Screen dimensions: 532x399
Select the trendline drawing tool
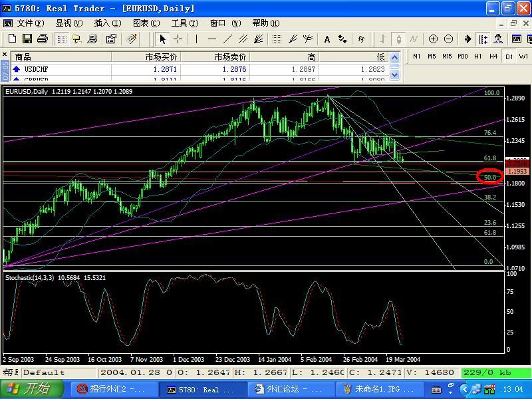click(x=228, y=39)
